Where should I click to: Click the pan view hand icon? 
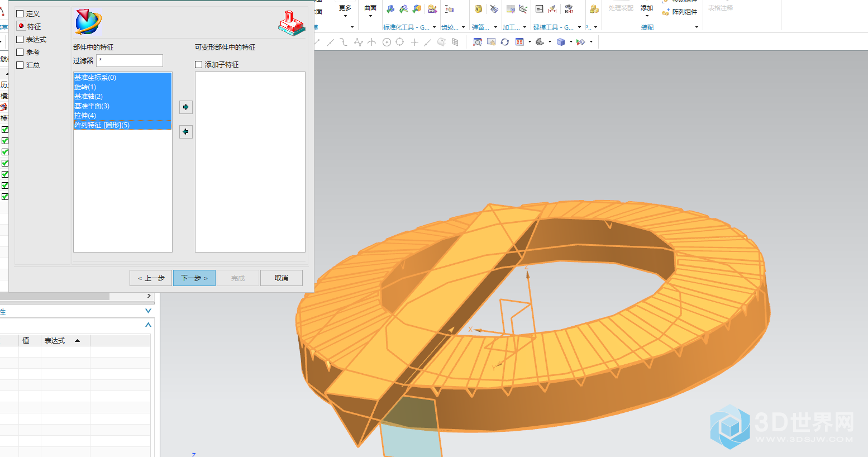(x=492, y=42)
